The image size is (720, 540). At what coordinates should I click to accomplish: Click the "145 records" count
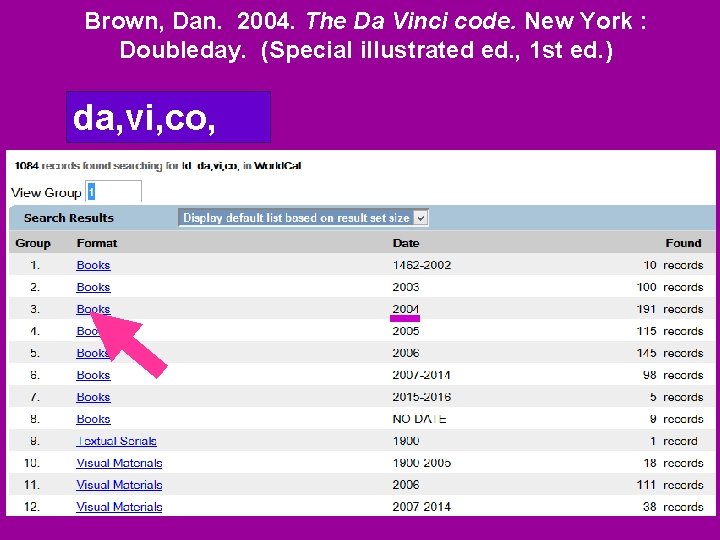(x=670, y=353)
